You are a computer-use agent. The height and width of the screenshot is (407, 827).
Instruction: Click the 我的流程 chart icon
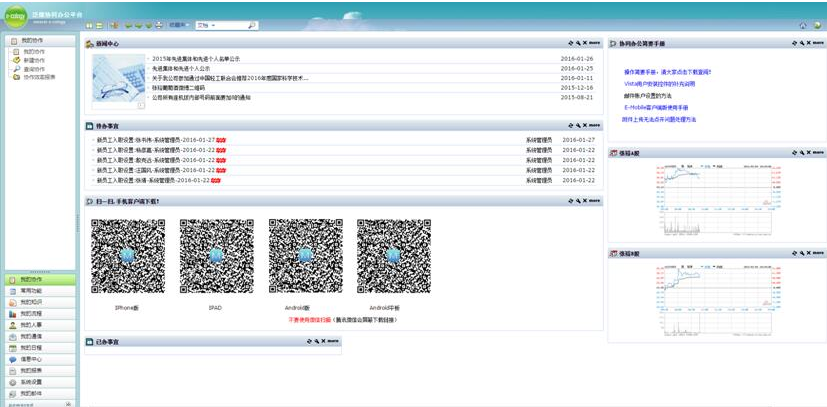click(x=13, y=314)
